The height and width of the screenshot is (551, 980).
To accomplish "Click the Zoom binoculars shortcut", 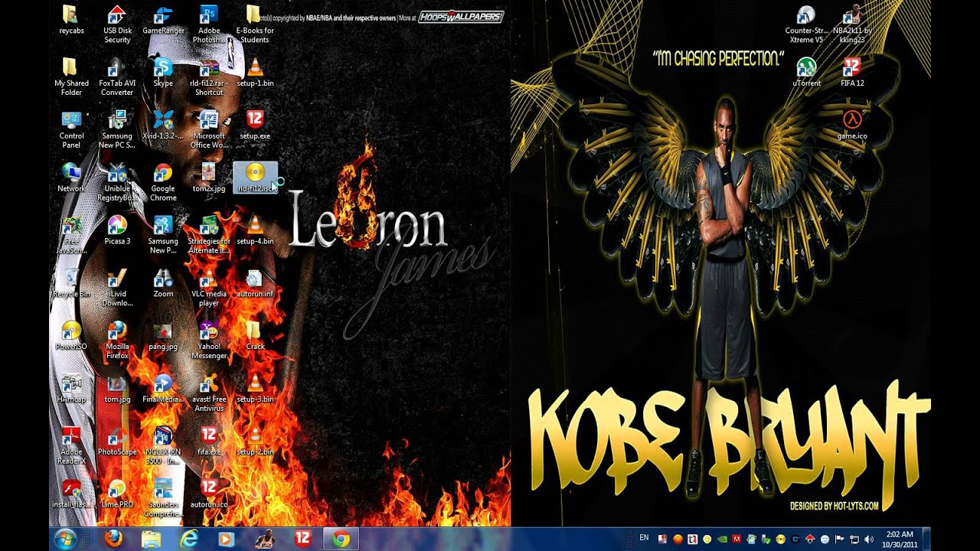I will point(163,283).
